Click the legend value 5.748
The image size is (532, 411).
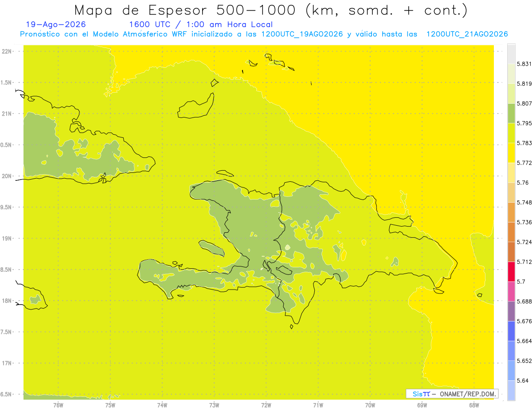524,202
